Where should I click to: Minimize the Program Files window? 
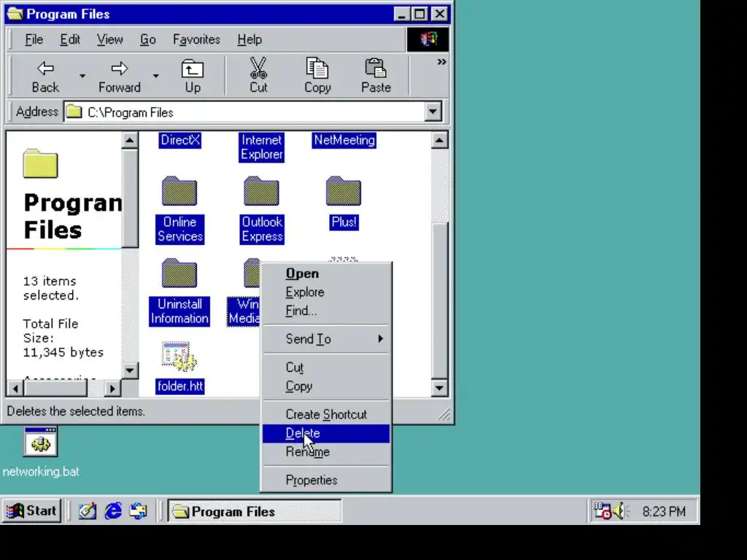pos(401,14)
